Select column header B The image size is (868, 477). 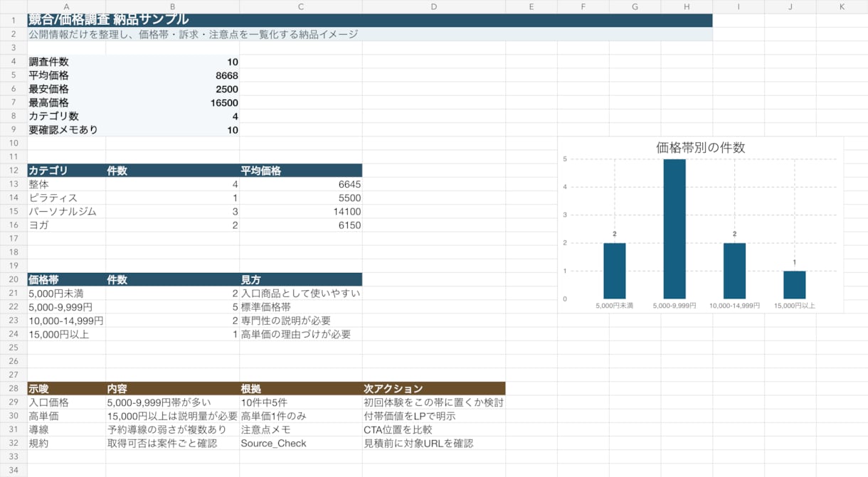[172, 6]
